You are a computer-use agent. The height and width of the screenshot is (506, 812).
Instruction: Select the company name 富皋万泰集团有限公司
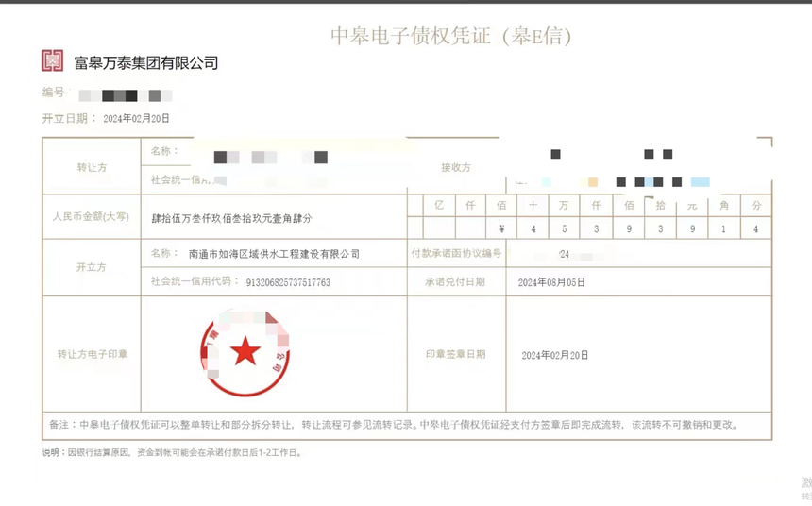146,63
